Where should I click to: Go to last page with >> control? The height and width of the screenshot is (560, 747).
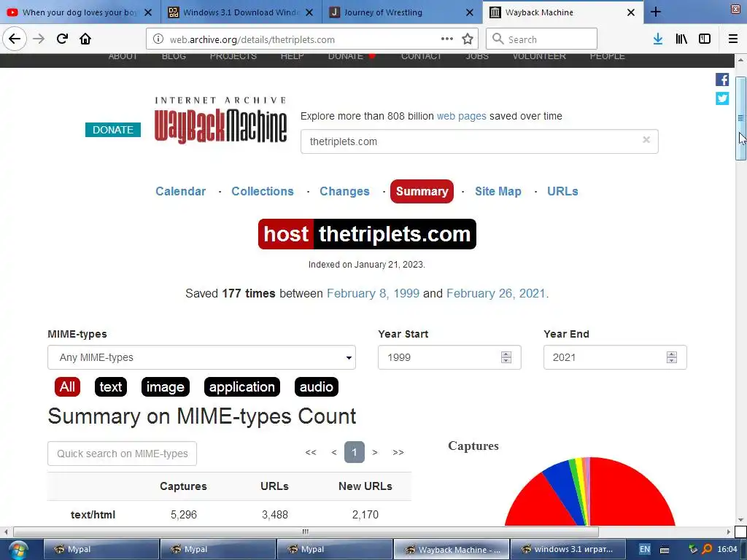click(398, 452)
